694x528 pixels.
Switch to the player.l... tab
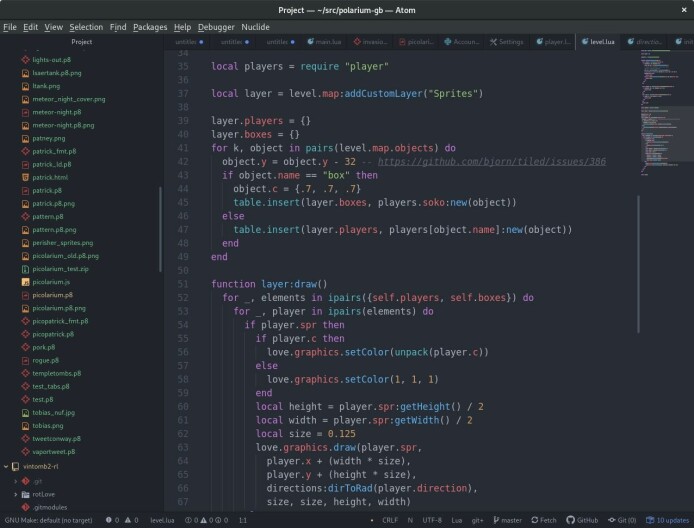pos(552,42)
